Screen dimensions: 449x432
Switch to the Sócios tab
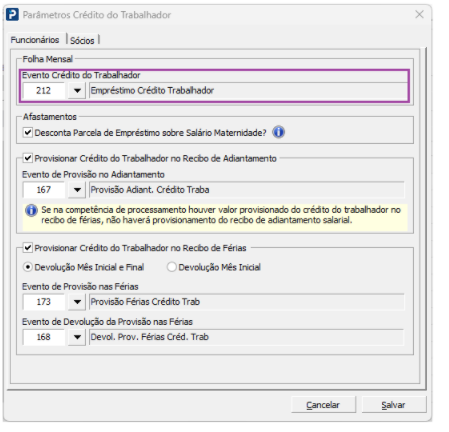pos(82,40)
